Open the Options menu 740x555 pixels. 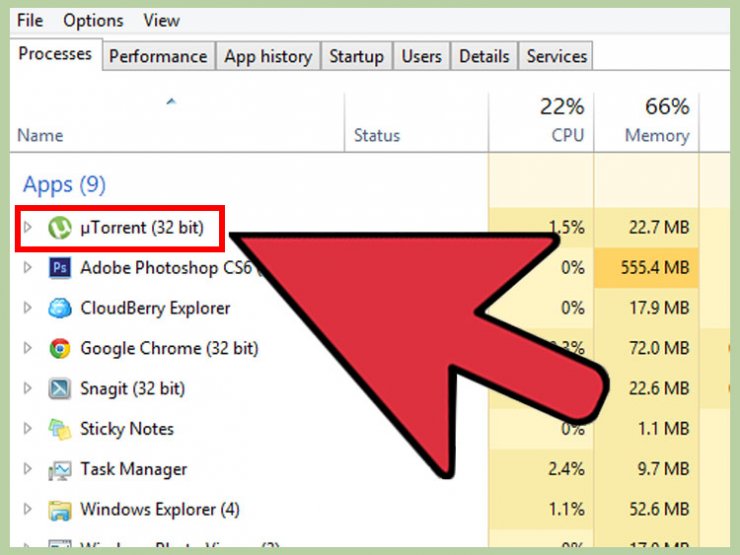click(93, 21)
